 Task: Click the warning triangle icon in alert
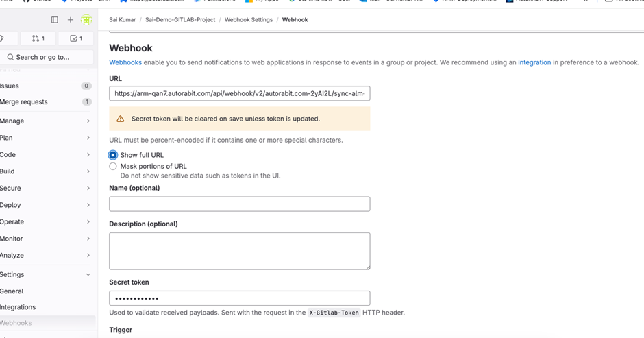tap(121, 119)
